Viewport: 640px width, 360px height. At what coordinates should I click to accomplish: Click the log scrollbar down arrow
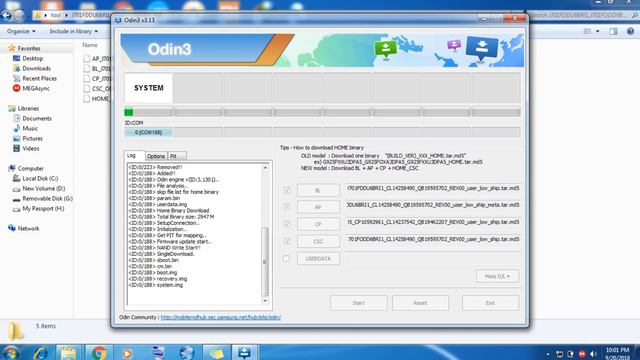pyautogui.click(x=265, y=301)
